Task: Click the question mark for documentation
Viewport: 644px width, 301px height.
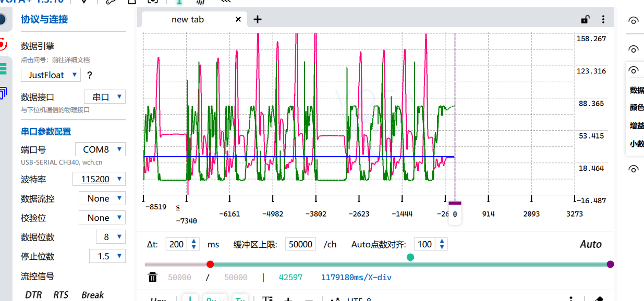Action: pos(90,75)
